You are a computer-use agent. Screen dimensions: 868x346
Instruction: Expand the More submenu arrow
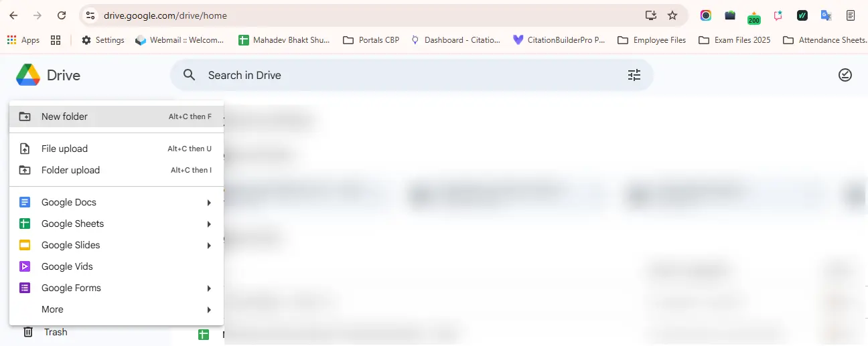pos(209,310)
